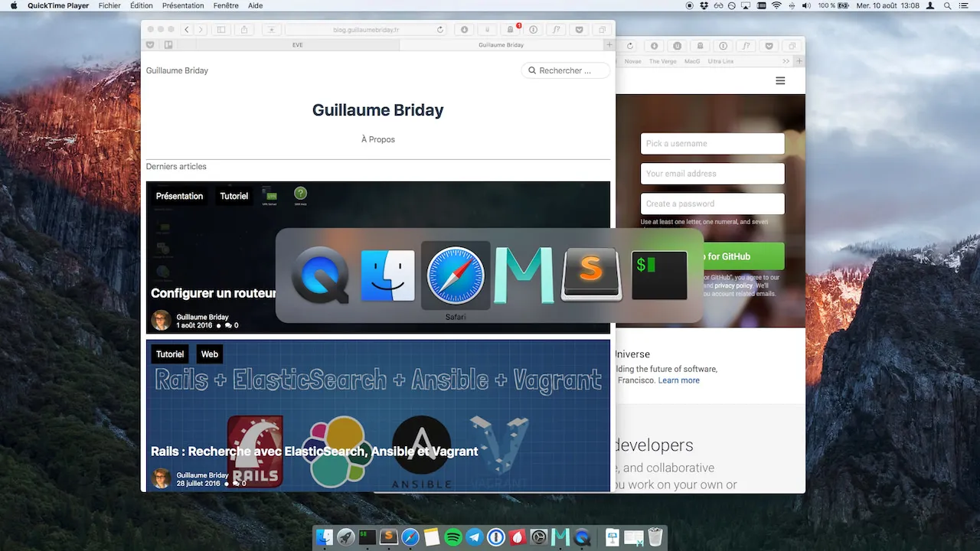Open the Downloads button in front Safari
Screen dimensions: 980x551
[464, 30]
